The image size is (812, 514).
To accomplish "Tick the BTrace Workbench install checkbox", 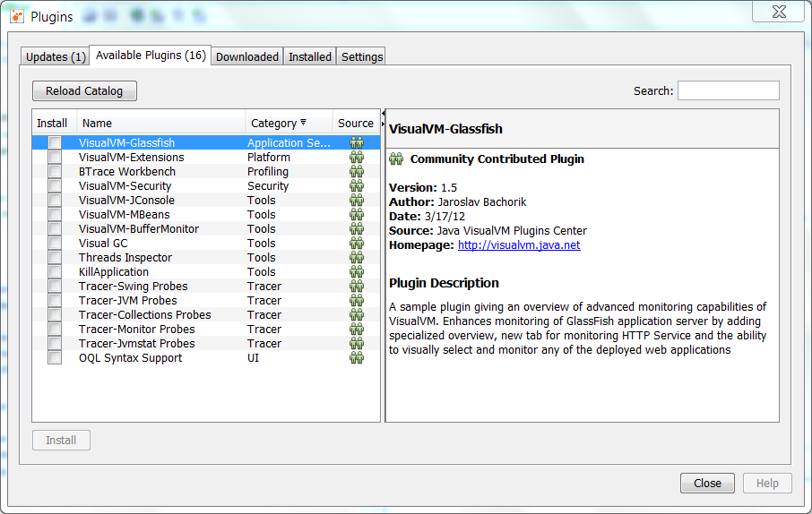I will pyautogui.click(x=55, y=171).
